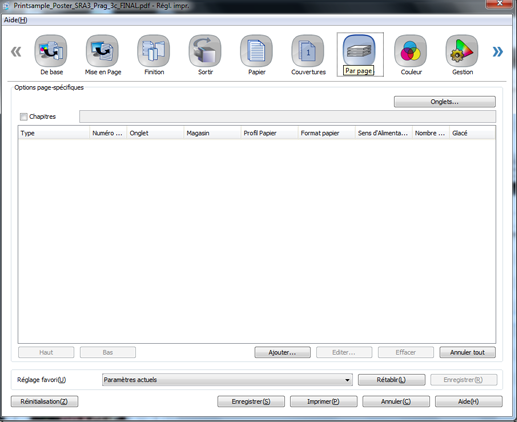Screen dimensions: 517x422
Task: Click the Ajouter... button
Action: 282,352
